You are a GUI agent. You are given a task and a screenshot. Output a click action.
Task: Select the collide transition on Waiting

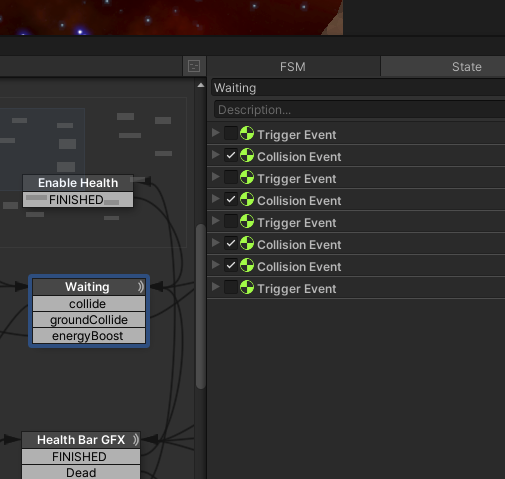(x=89, y=304)
